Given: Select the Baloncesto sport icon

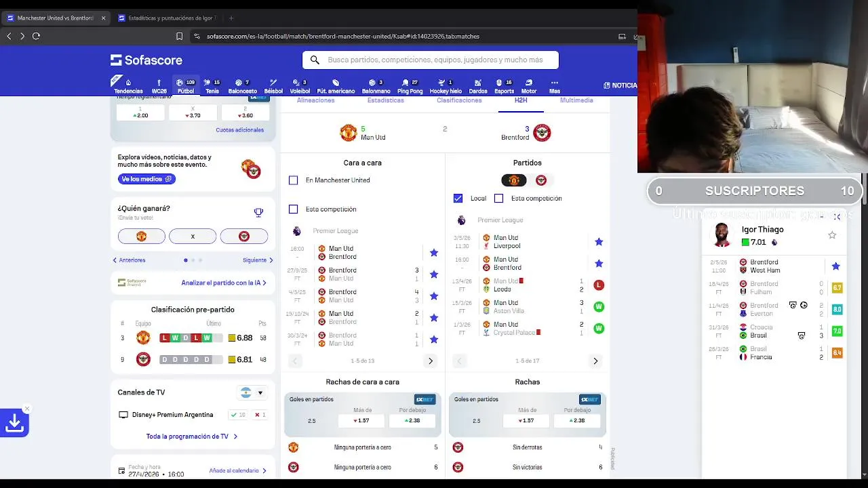Looking at the screenshot, I should click(242, 87).
